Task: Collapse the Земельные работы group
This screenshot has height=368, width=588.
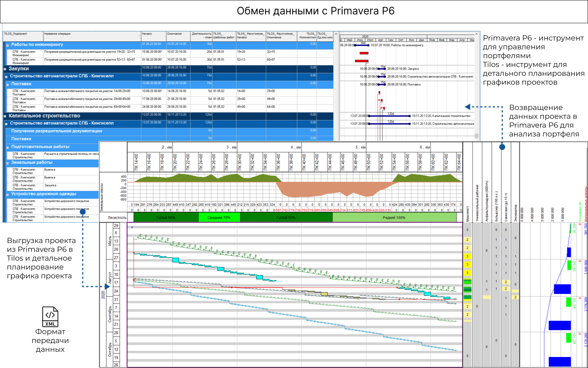Action: (7, 163)
